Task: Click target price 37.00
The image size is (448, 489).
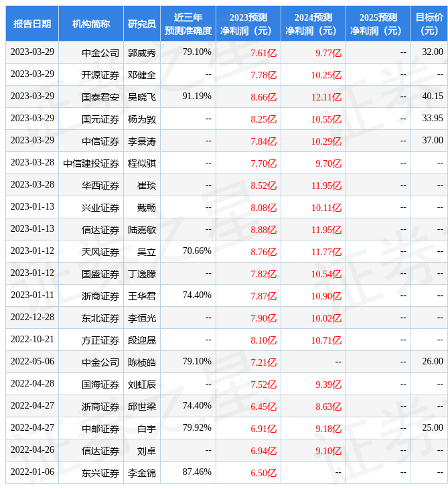Action: [x=433, y=141]
